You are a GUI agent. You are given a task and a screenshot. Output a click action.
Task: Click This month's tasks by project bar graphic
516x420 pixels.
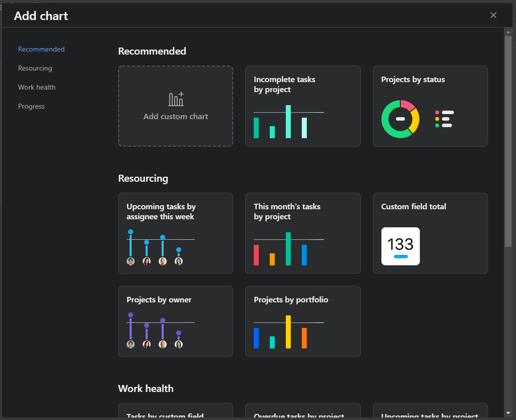pyautogui.click(x=289, y=249)
